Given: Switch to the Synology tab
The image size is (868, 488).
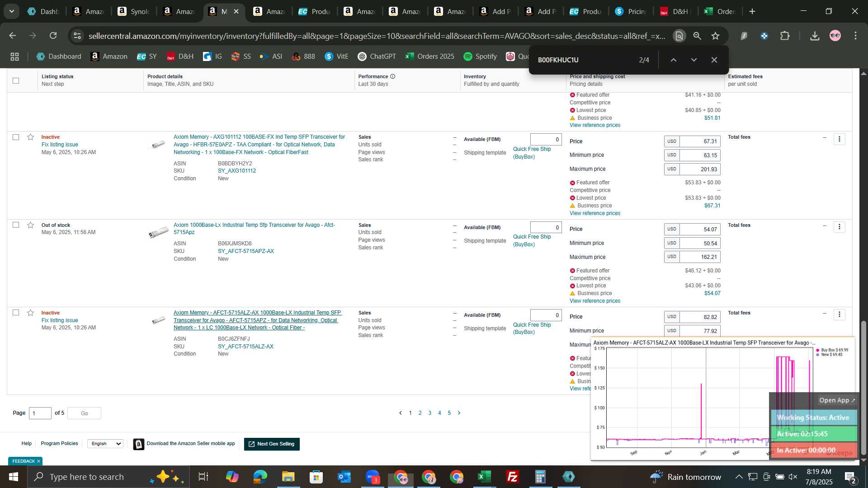Looking at the screenshot, I should 133,11.
